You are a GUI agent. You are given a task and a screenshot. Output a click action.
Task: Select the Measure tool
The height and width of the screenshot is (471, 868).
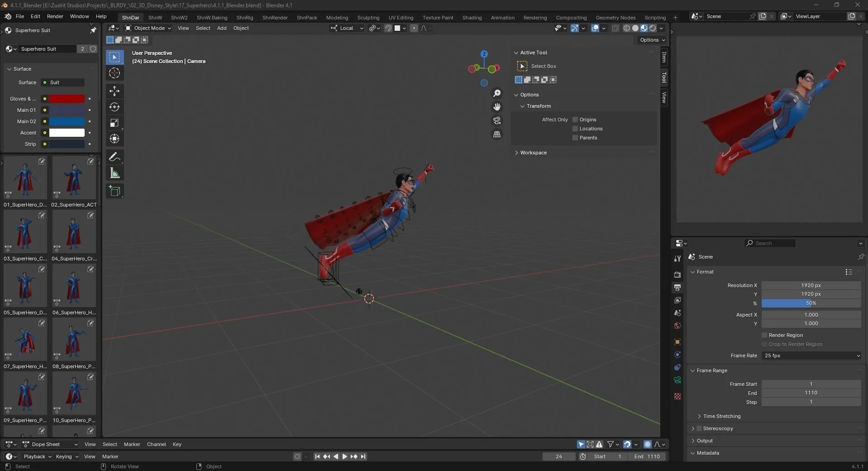click(x=114, y=173)
